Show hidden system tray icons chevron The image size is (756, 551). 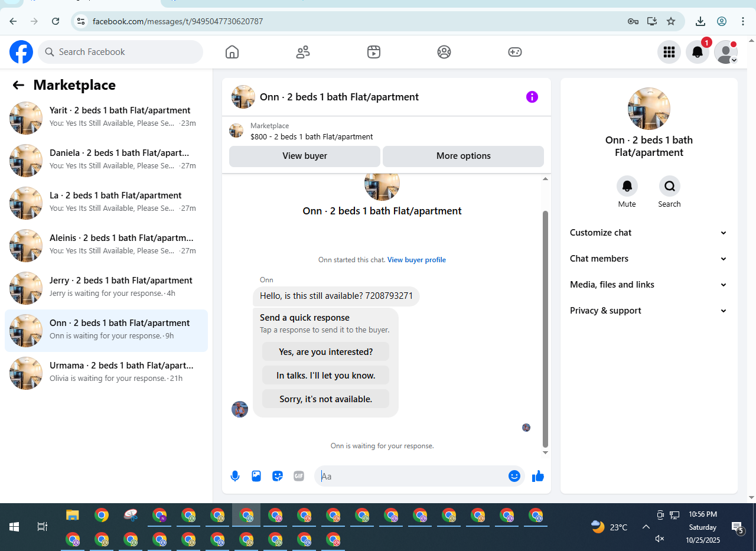(x=646, y=527)
